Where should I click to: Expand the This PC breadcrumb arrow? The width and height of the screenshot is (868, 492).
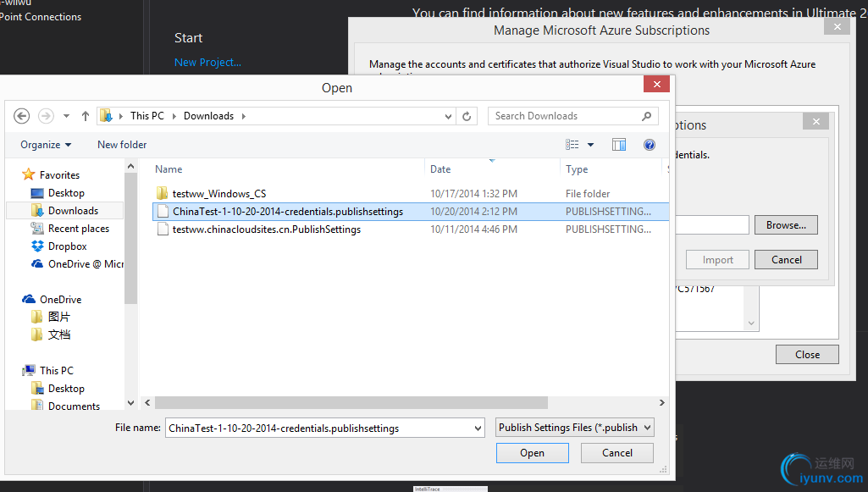pos(174,116)
